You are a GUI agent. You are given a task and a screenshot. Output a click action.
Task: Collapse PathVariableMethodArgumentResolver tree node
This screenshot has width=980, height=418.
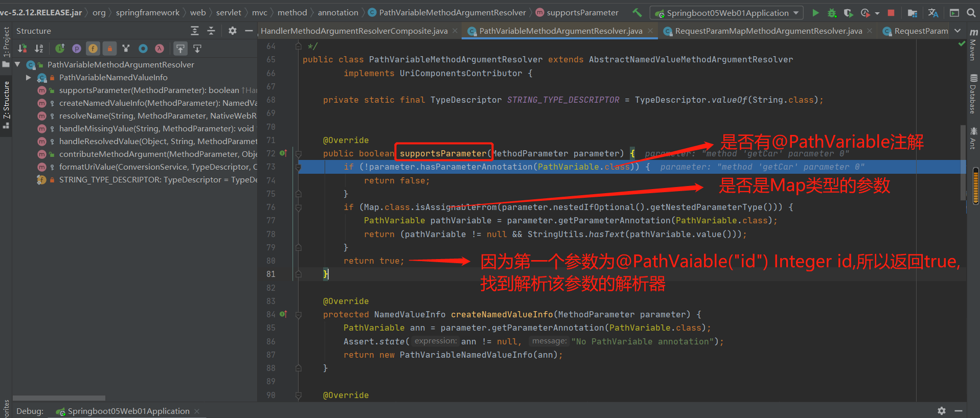[x=17, y=65]
